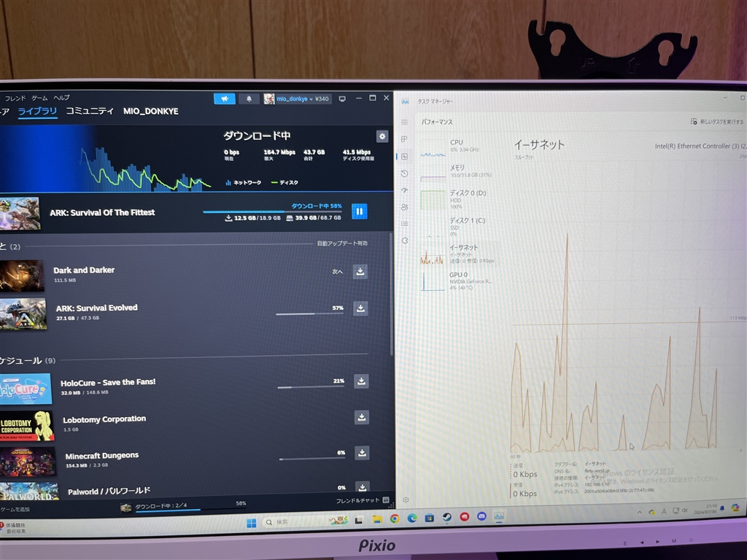Screen dimensions: 747x560
Task: Click the Steam announcements megaphone button
Action: coord(225,98)
